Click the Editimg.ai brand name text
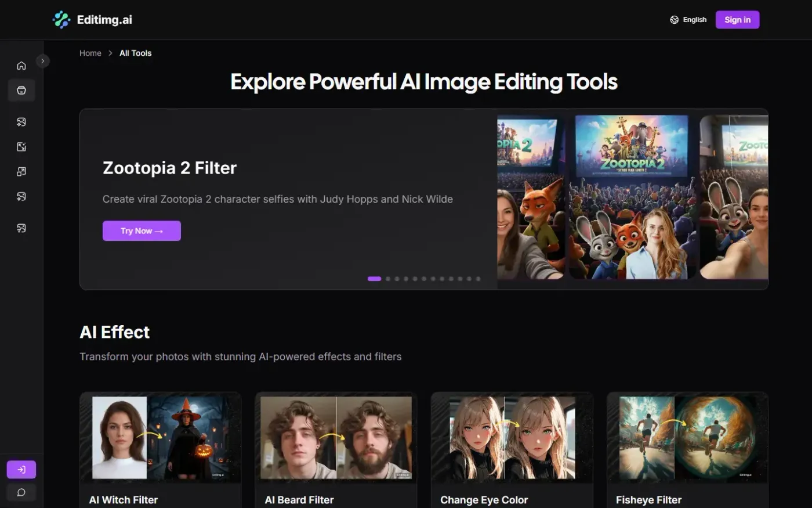 (x=104, y=20)
